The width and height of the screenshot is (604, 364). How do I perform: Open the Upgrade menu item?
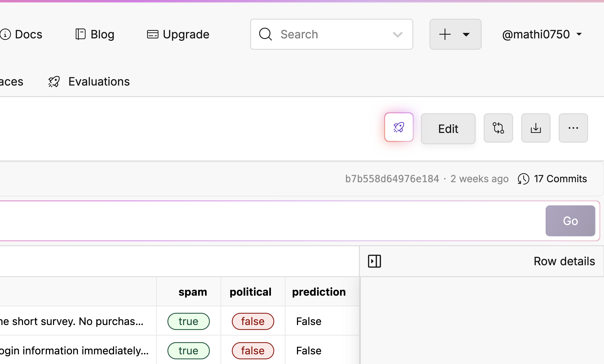point(186,34)
